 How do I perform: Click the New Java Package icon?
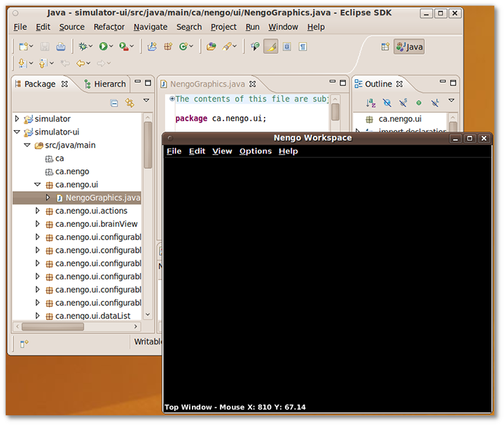point(168,47)
